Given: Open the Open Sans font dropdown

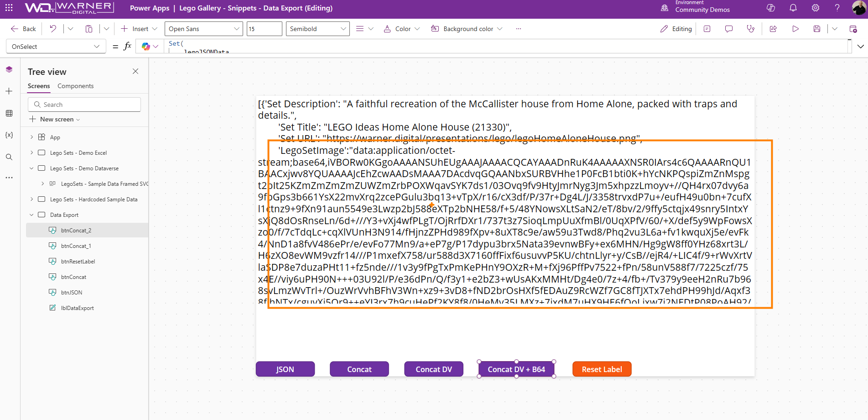Looking at the screenshot, I should pos(204,29).
